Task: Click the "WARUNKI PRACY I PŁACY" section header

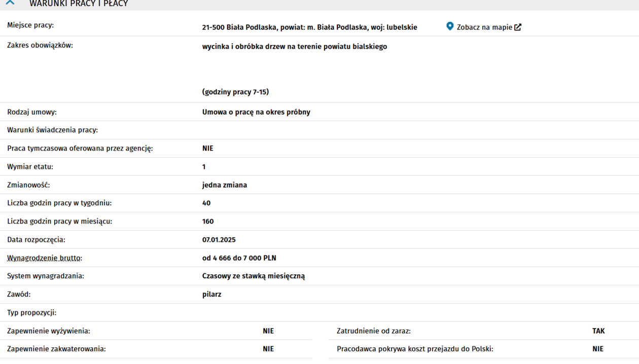Action: coord(79,4)
